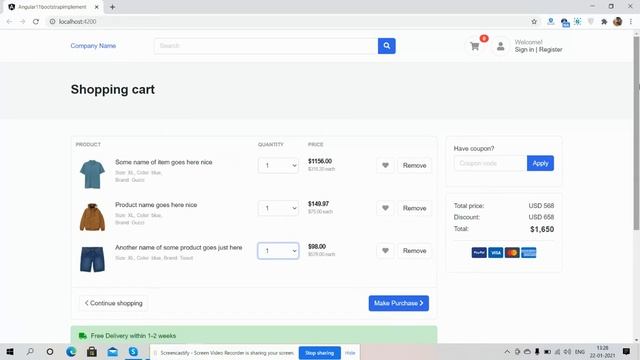The height and width of the screenshot is (360, 640).
Task: Close the Angular11bootstrapimplement tab
Action: click(x=97, y=7)
